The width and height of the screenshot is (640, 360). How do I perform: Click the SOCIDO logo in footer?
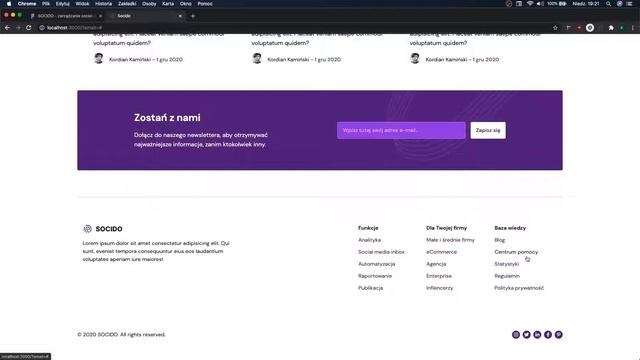tap(102, 229)
